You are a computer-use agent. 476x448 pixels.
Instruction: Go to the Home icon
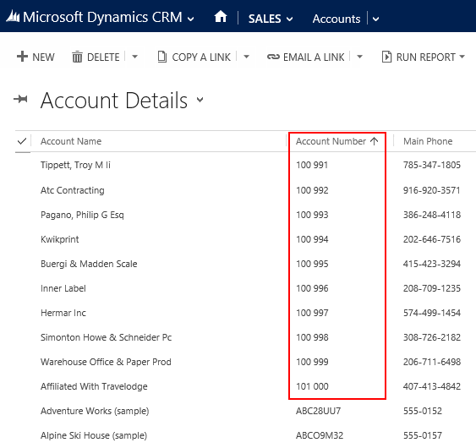click(221, 16)
